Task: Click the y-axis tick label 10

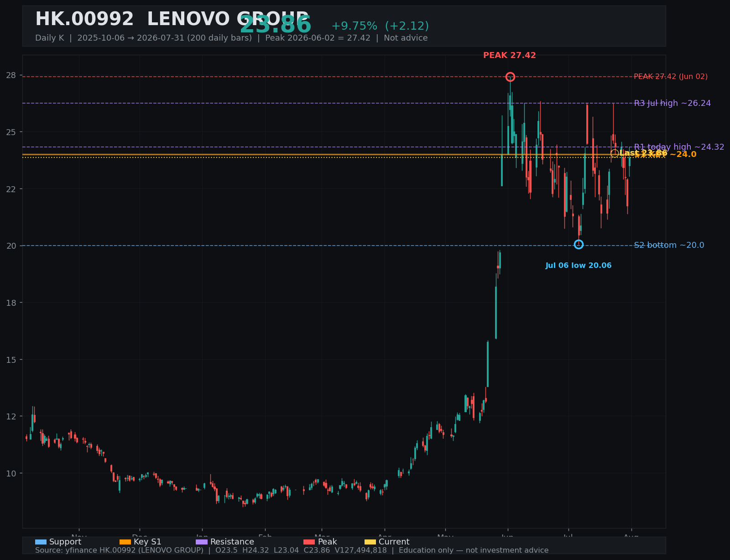Action: click(x=11, y=473)
